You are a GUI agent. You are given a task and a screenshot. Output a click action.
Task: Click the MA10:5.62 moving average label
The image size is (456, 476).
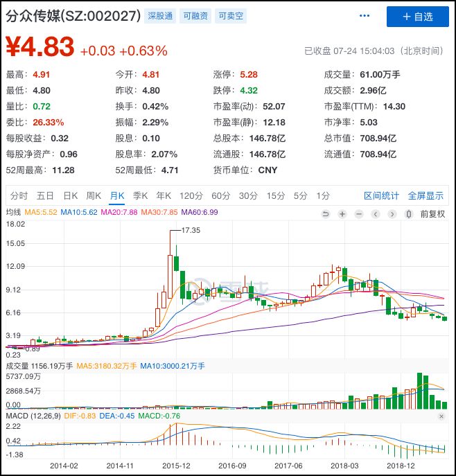[79, 212]
